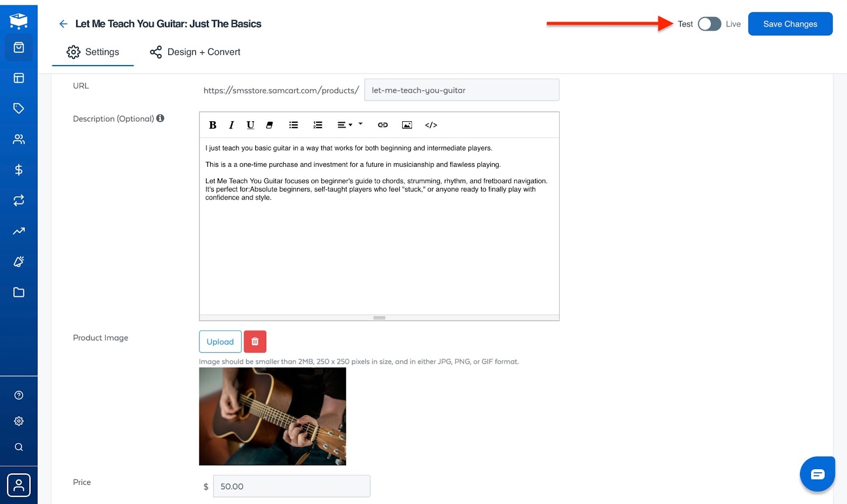This screenshot has height=504, width=847.
Task: Upload a new product image
Action: pyautogui.click(x=220, y=341)
